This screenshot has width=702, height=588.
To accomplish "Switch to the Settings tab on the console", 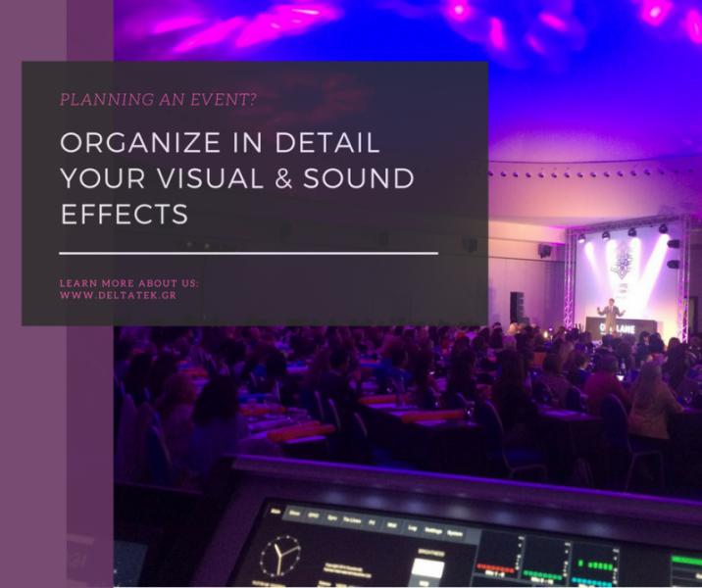I will tap(433, 531).
